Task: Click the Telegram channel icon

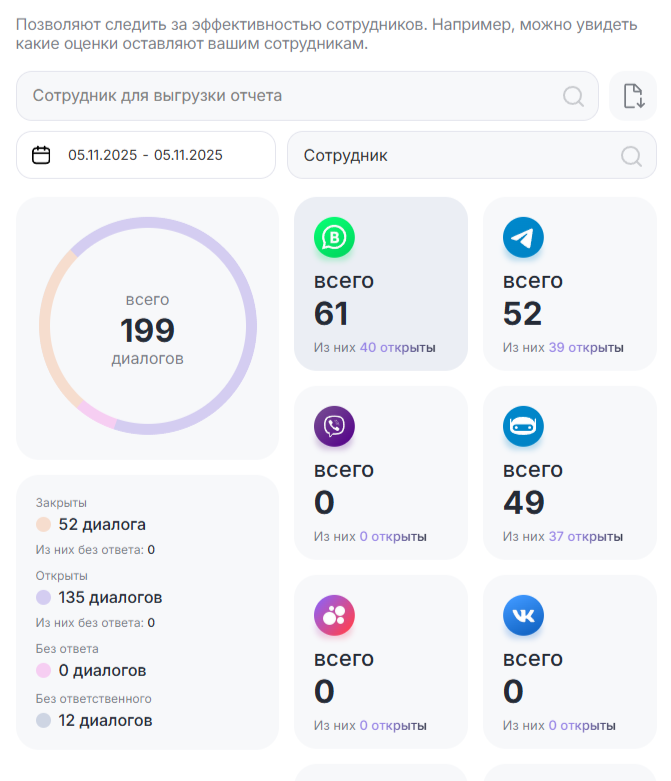Action: click(x=523, y=238)
